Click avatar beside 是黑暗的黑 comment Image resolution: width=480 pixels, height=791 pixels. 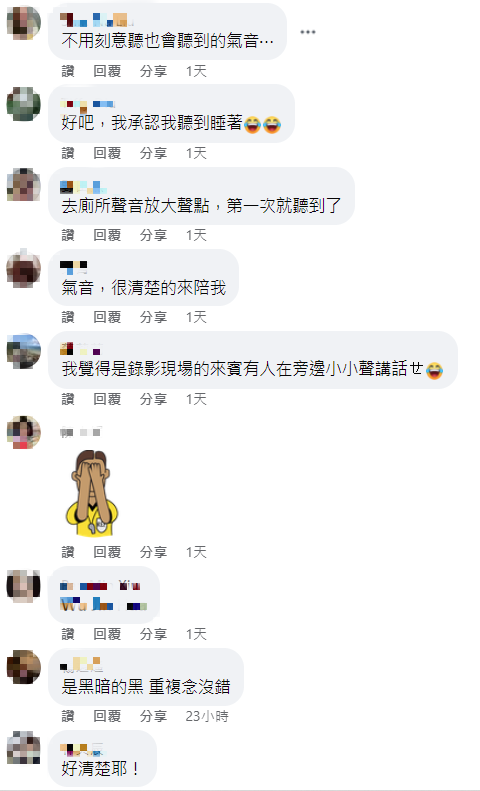[x=24, y=667]
